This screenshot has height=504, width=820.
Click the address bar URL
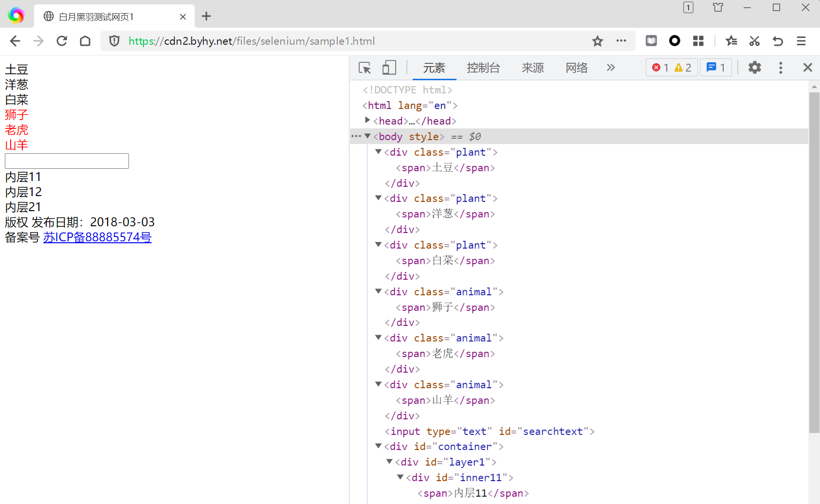252,41
